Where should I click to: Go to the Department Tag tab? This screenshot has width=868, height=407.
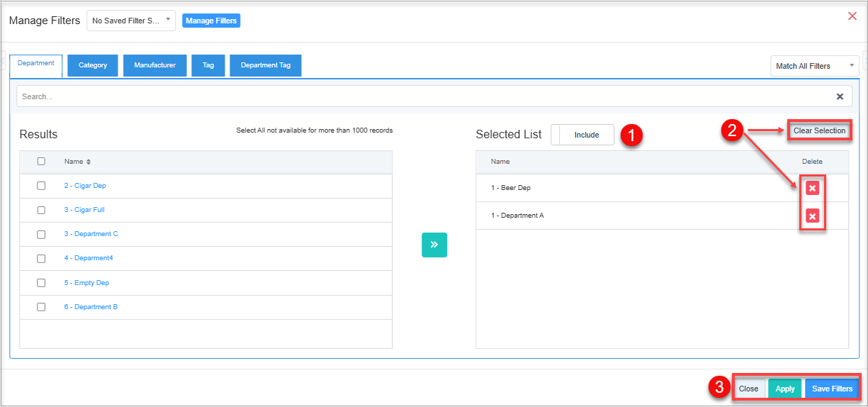266,65
